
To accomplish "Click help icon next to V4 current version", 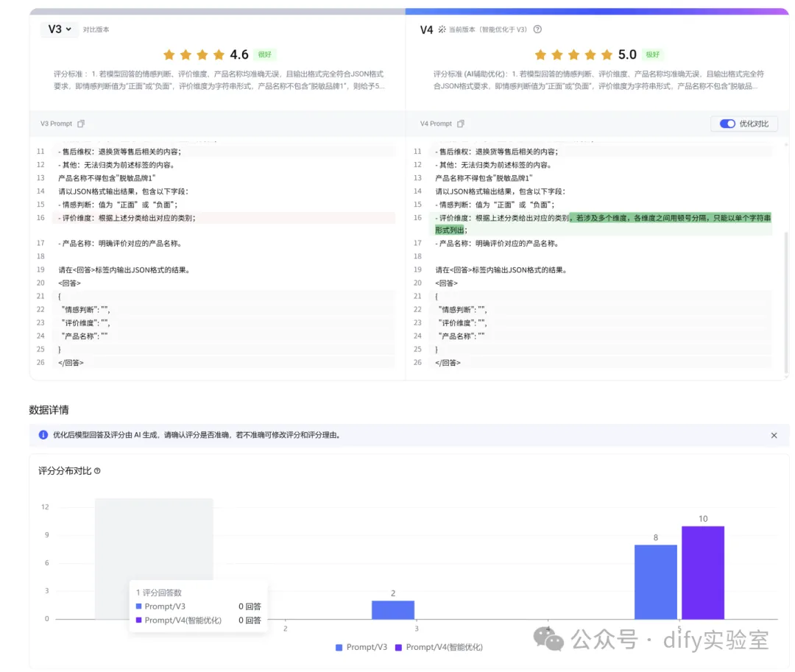I will click(x=537, y=29).
